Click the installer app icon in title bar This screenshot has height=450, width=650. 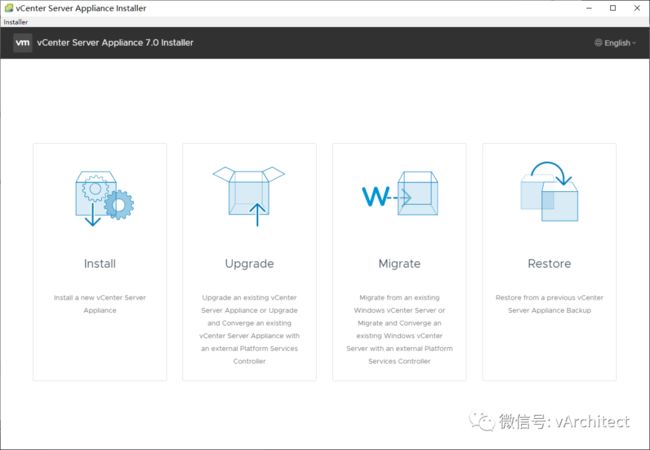pyautogui.click(x=8, y=8)
